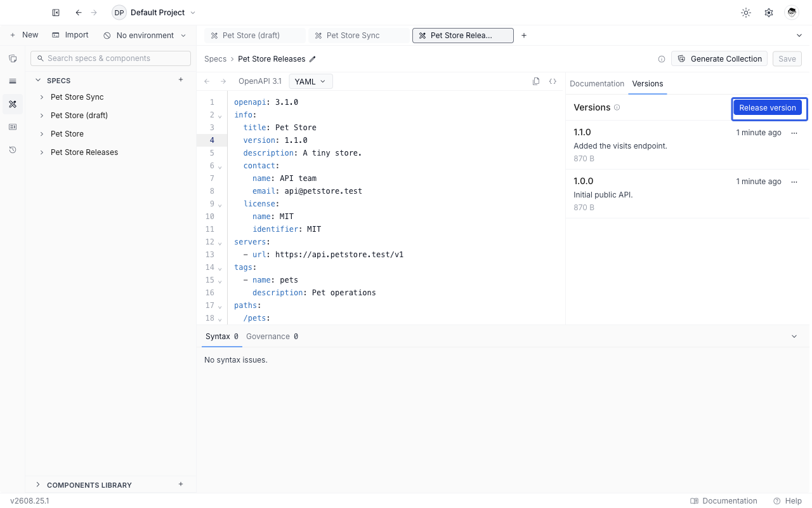The width and height of the screenshot is (812, 508).
Task: Fold the tags block at line 14
Action: (x=220, y=269)
